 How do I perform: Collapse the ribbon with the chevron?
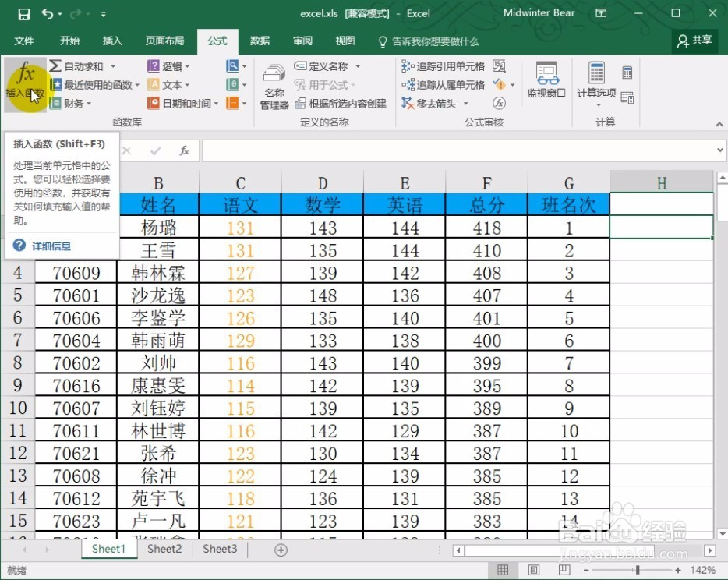coord(719,124)
